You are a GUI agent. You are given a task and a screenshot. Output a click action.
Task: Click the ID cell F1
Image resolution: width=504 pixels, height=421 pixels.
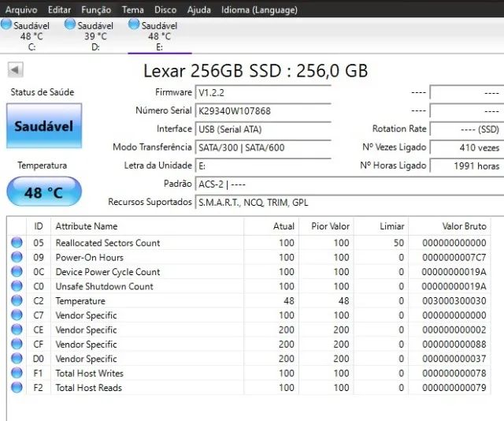pos(38,374)
